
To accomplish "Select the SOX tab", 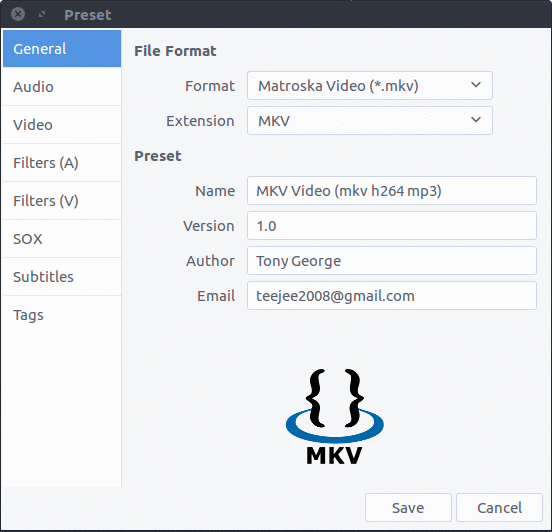I will click(x=62, y=239).
